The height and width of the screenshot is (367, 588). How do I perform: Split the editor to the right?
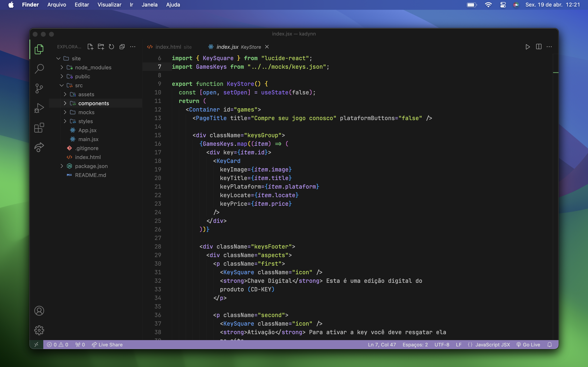point(538,47)
